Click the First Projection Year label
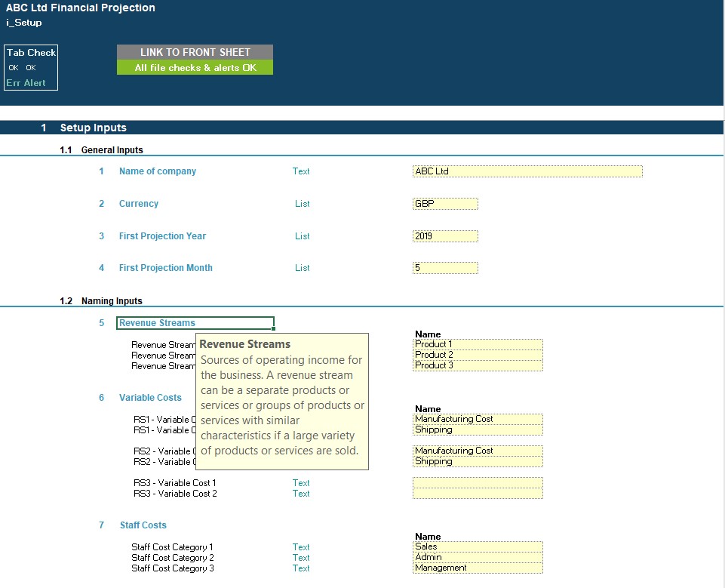 162,236
